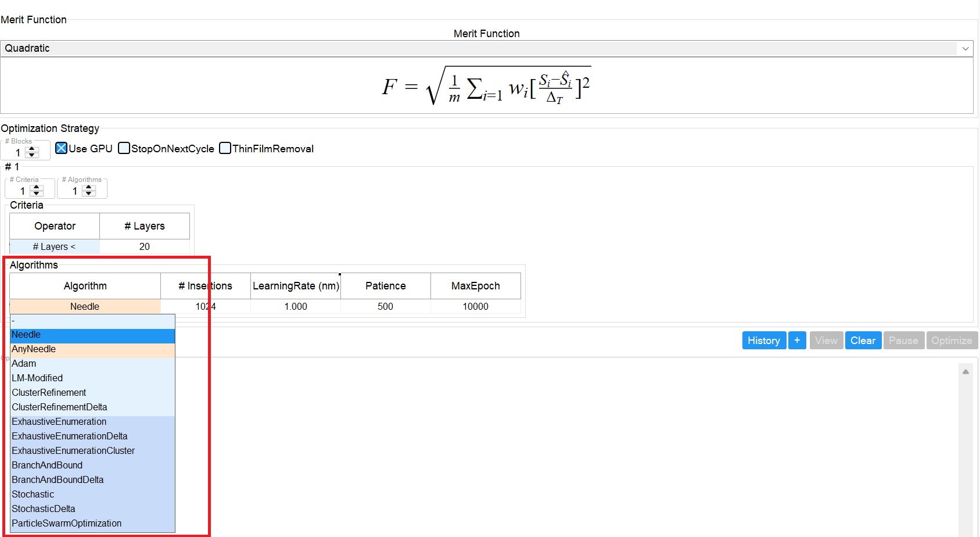Enable the StopOnNextCycle checkbox
The height and width of the screenshot is (537, 980).
124,148
